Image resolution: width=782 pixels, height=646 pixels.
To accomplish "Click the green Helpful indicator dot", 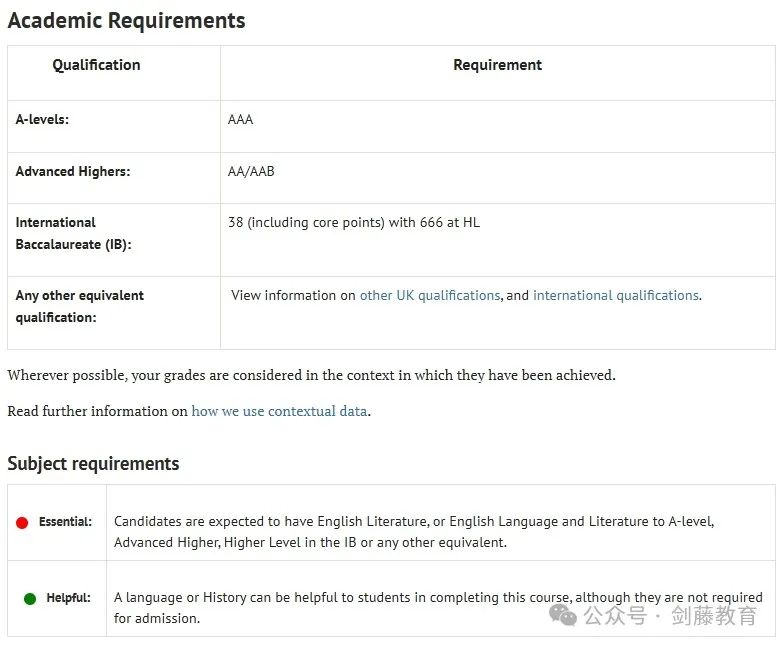I will click(30, 598).
